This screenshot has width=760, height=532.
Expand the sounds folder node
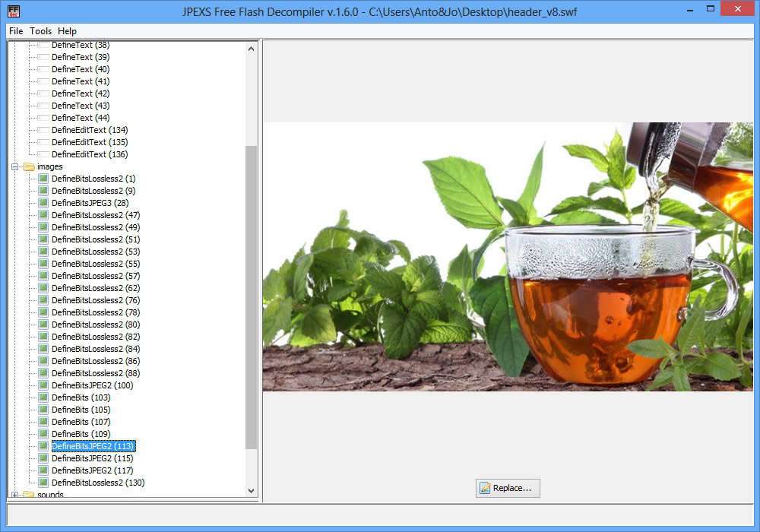pos(15,495)
